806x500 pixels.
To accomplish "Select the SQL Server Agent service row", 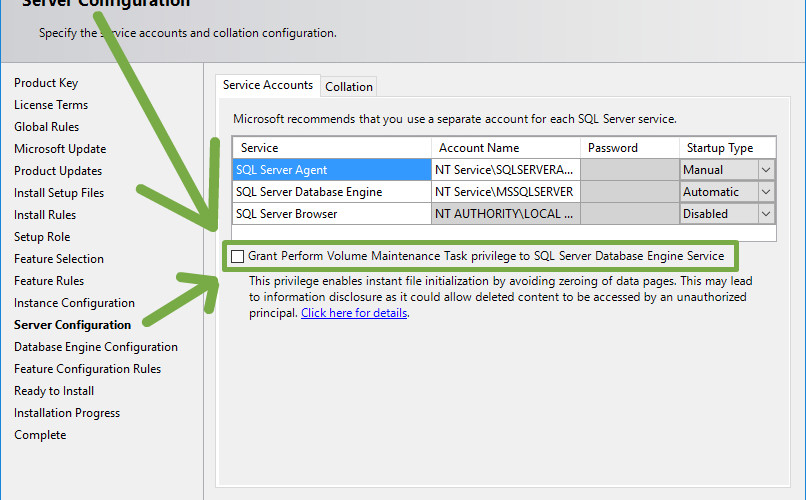I will point(332,170).
